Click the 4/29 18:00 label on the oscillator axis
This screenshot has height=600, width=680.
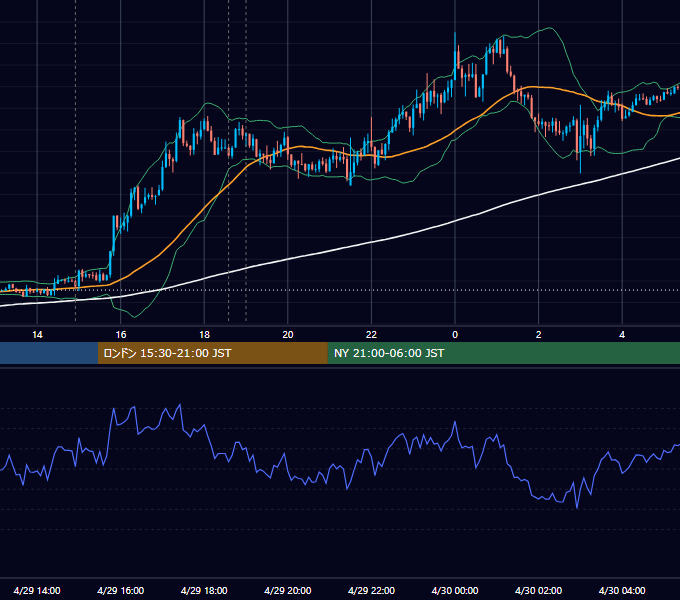(204, 590)
